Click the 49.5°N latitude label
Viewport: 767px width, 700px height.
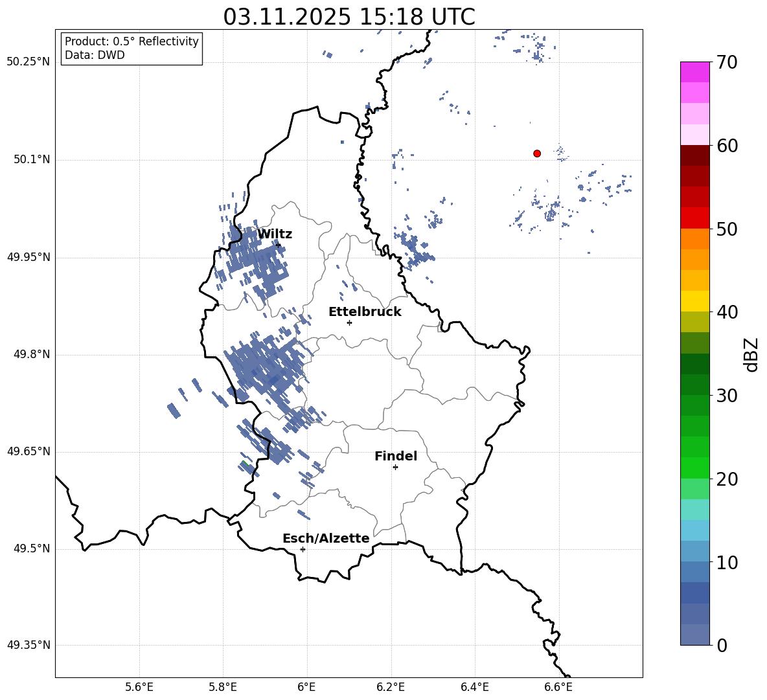31,548
